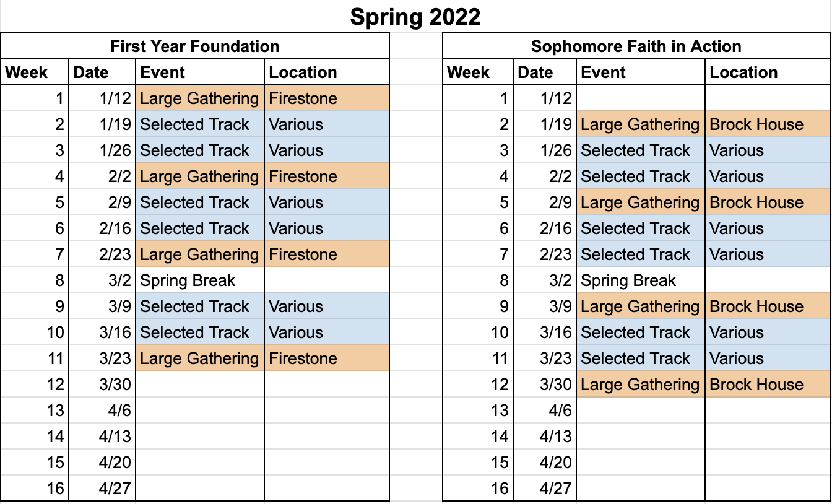Select the Date header in First Year table

pos(102,72)
